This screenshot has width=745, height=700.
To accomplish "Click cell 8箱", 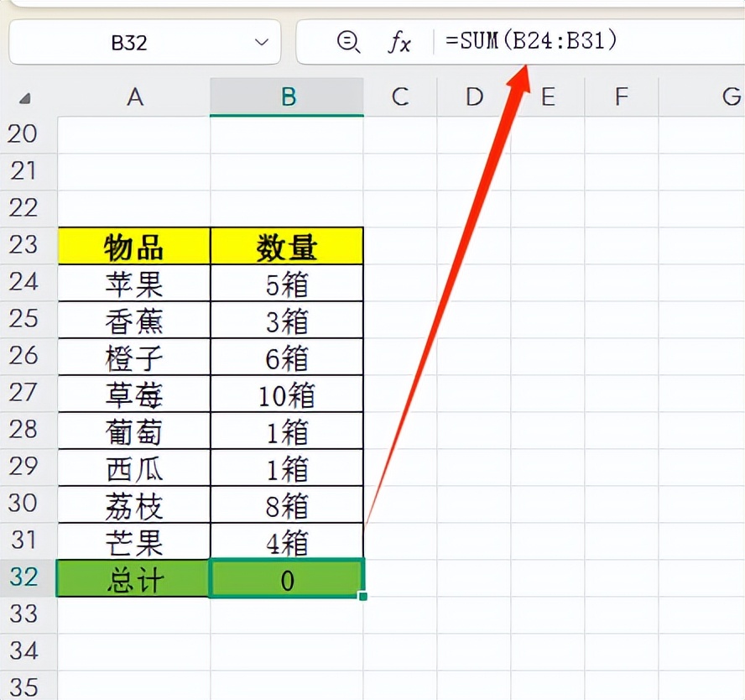I will (287, 504).
